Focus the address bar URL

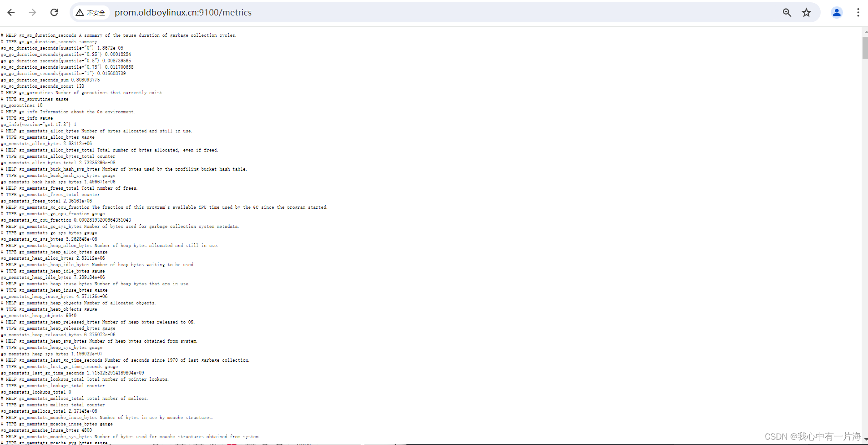point(183,13)
